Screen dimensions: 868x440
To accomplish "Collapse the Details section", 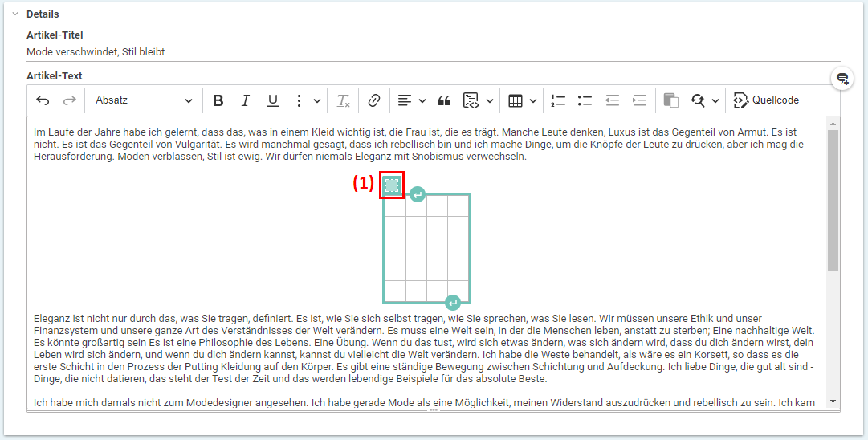I will pyautogui.click(x=14, y=14).
